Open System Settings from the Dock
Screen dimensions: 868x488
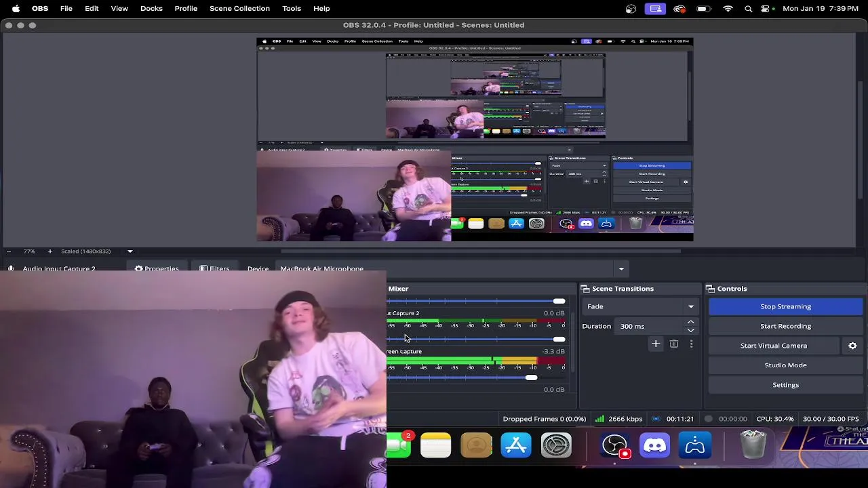click(x=556, y=445)
